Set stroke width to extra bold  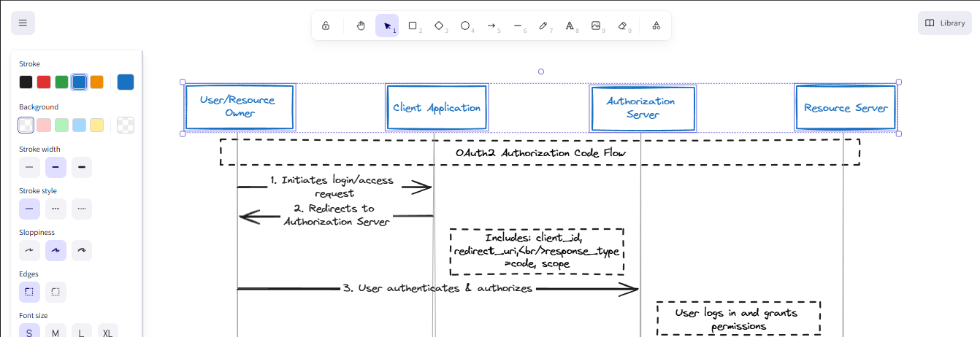coord(82,167)
